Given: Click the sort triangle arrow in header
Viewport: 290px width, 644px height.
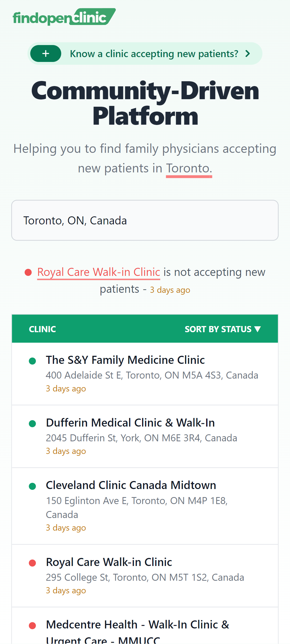Looking at the screenshot, I should 258,329.
